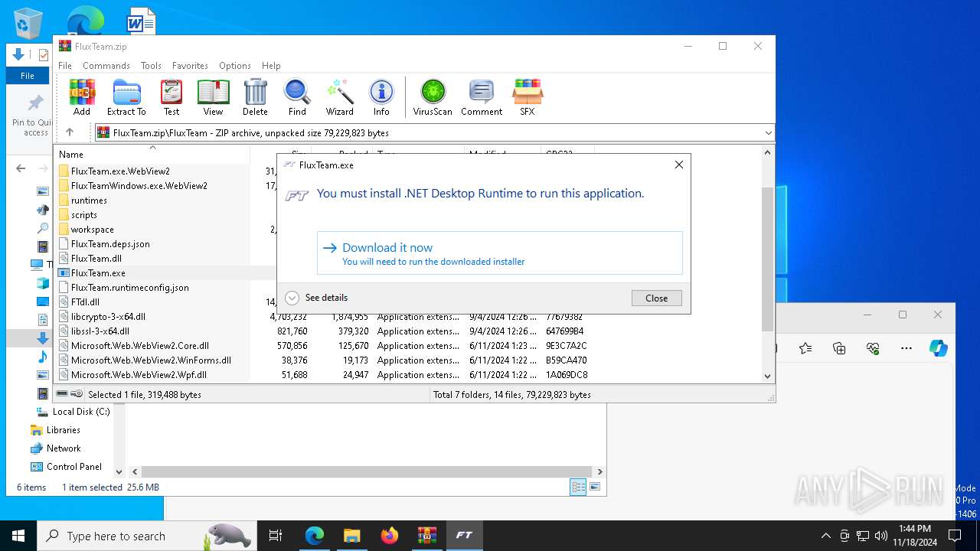Image resolution: width=980 pixels, height=551 pixels.
Task: Click the Collections icon in Edge
Action: coord(839,348)
